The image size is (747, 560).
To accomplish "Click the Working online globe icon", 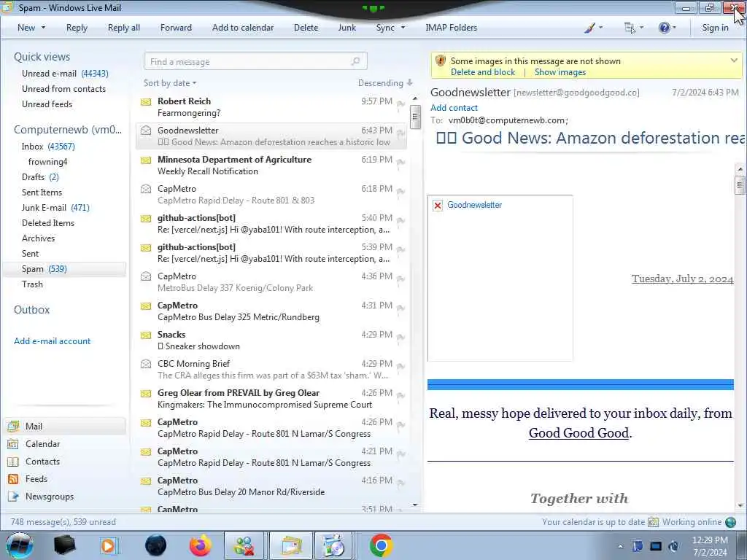I will click(730, 522).
